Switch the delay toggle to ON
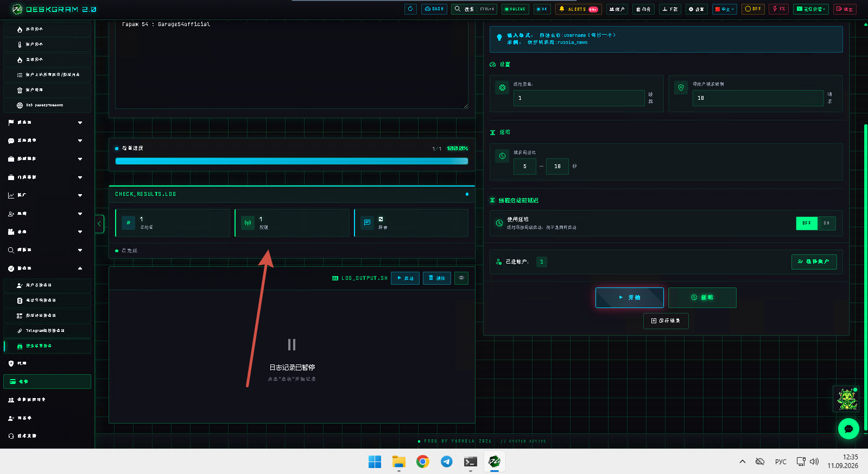 point(827,223)
